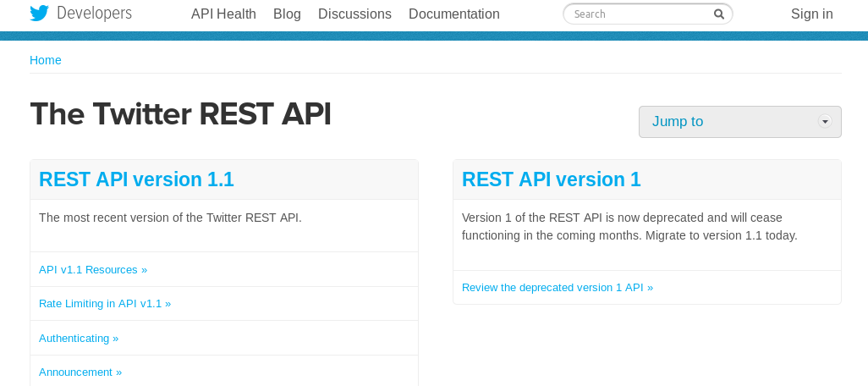
Task: Open the REST API version 1.1 heading link
Action: 137,179
